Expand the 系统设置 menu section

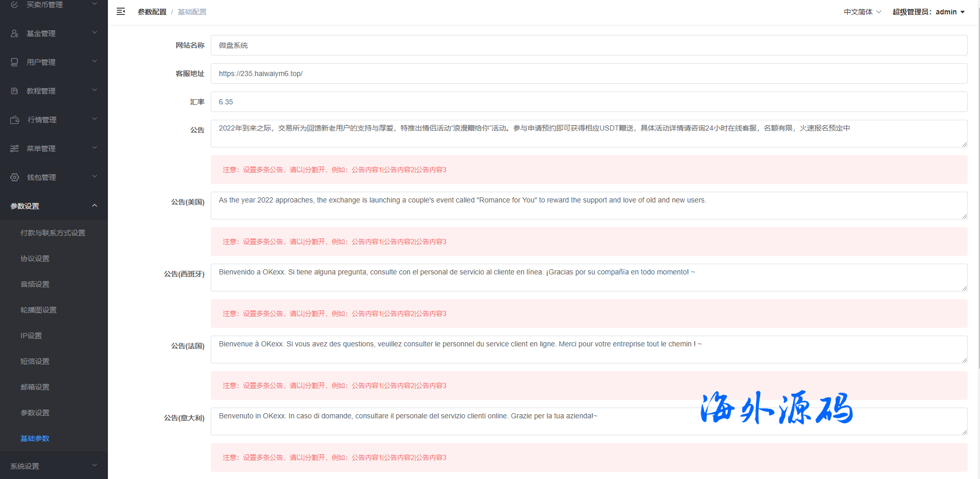(x=53, y=466)
